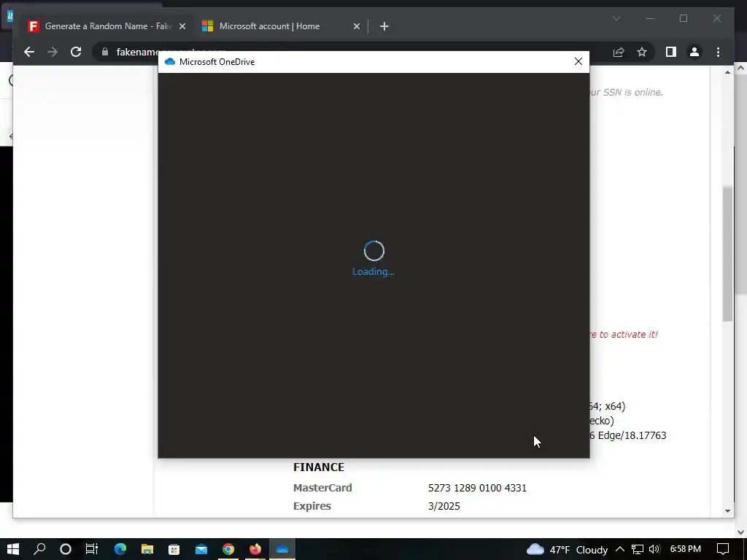Image resolution: width=747 pixels, height=560 pixels.
Task: Open network settings tray icon
Action: [638, 549]
